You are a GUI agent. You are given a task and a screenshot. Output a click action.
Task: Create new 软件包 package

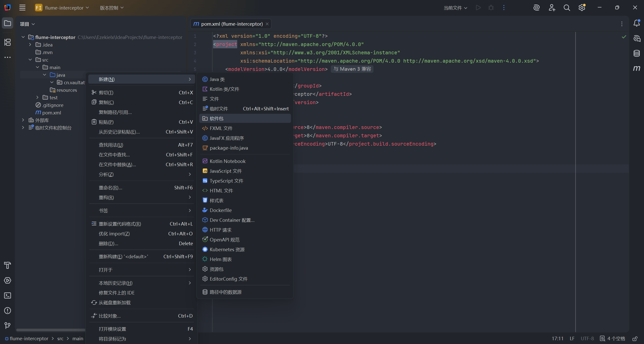tap(245, 118)
